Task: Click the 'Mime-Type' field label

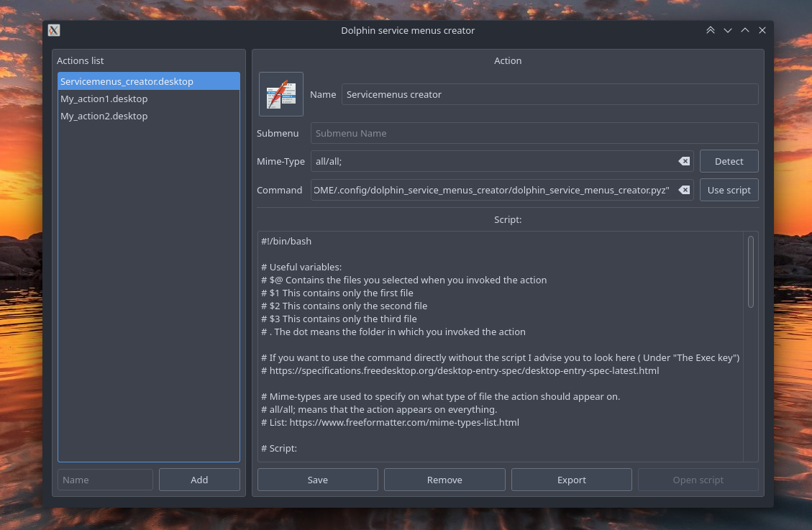Action: [280, 162]
